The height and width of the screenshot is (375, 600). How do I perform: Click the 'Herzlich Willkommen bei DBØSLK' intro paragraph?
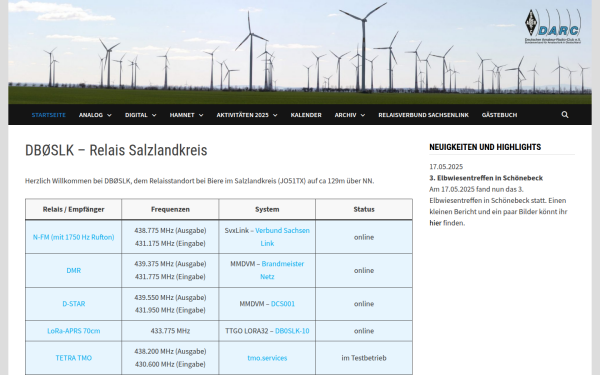pyautogui.click(x=199, y=181)
